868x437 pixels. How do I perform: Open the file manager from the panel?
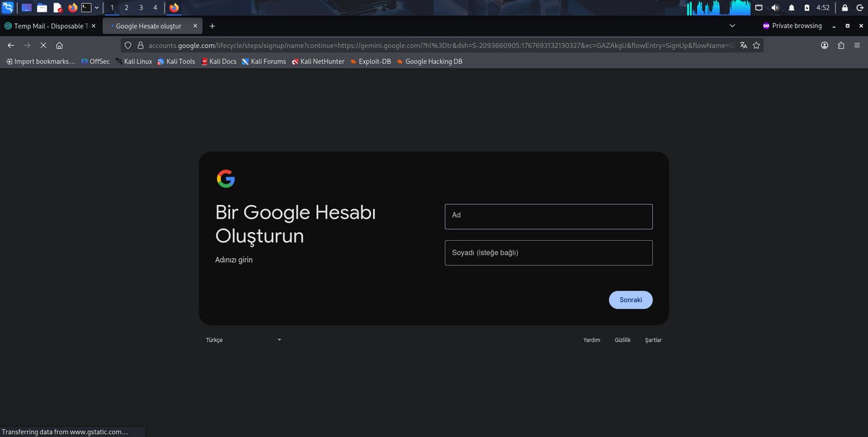click(42, 7)
